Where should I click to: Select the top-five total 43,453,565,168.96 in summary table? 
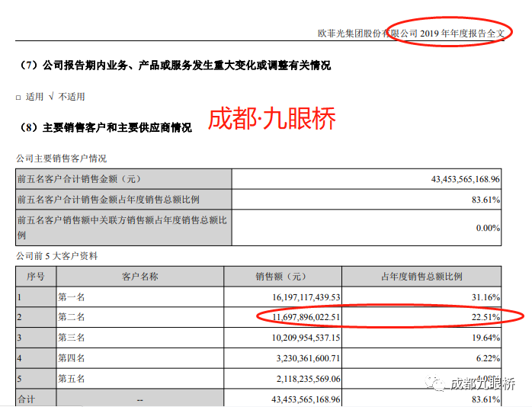466,179
